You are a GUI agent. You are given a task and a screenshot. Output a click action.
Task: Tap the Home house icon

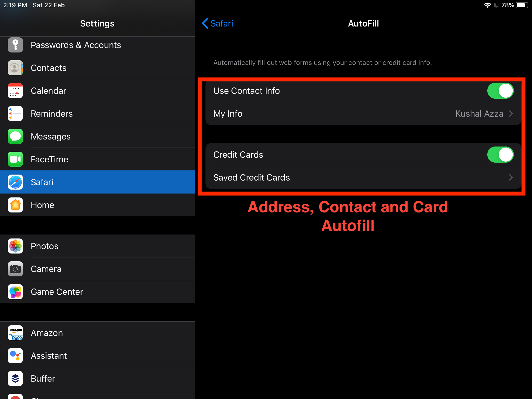tap(15, 205)
